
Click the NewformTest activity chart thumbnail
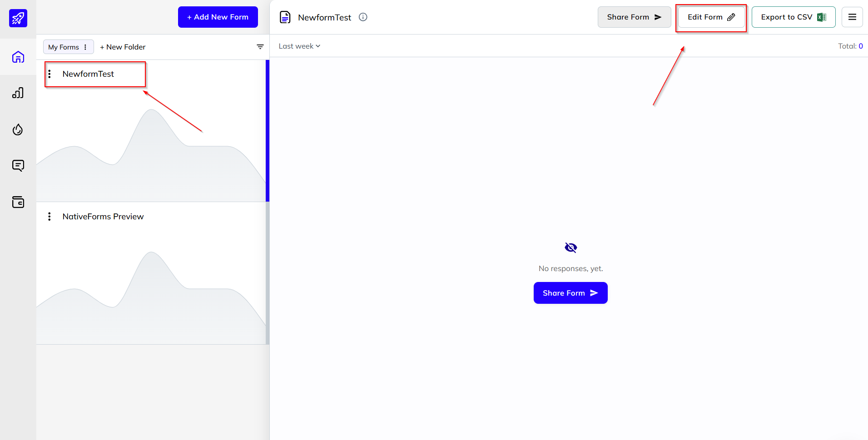point(151,154)
